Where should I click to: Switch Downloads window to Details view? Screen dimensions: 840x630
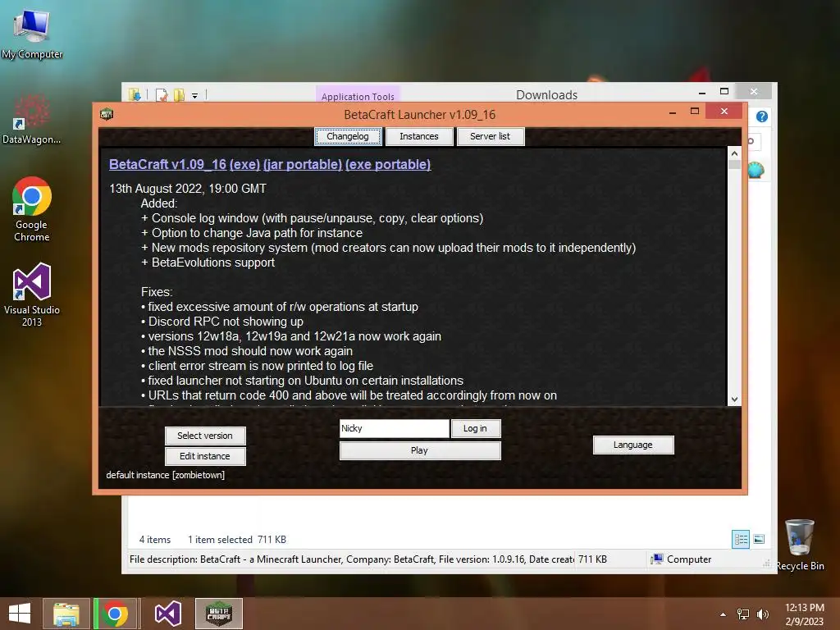click(x=741, y=539)
